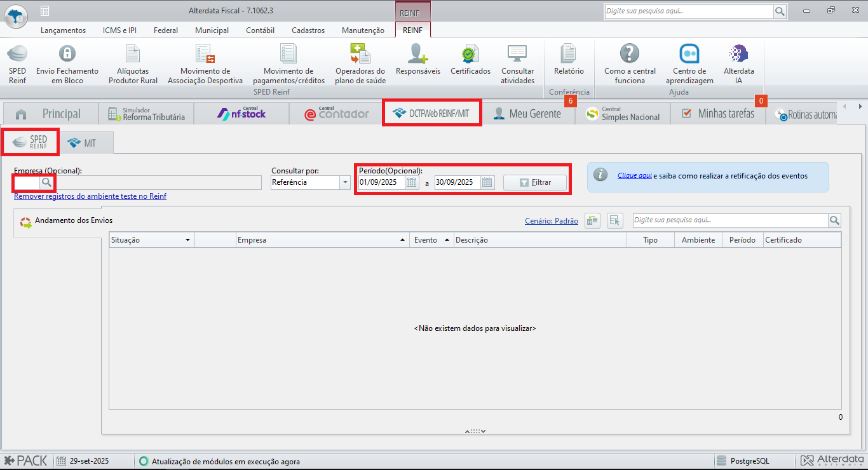This screenshot has width=868, height=470.
Task: Open the Municipal ribbon tab
Action: coord(212,30)
